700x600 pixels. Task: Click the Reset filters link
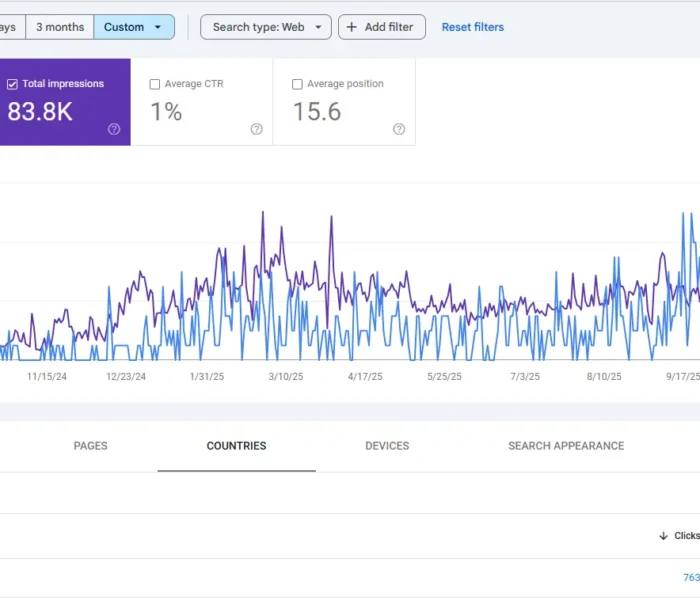[473, 27]
